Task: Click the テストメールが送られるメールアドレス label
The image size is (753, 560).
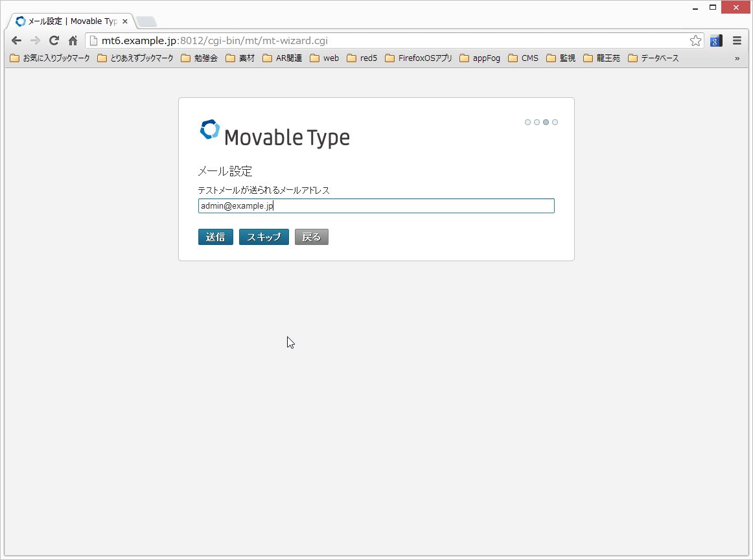Action: [264, 191]
